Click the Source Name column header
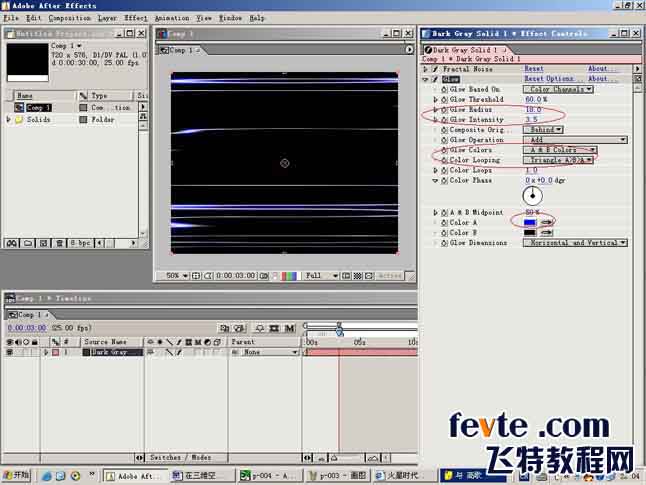The height and width of the screenshot is (485, 646). pyautogui.click(x=105, y=342)
